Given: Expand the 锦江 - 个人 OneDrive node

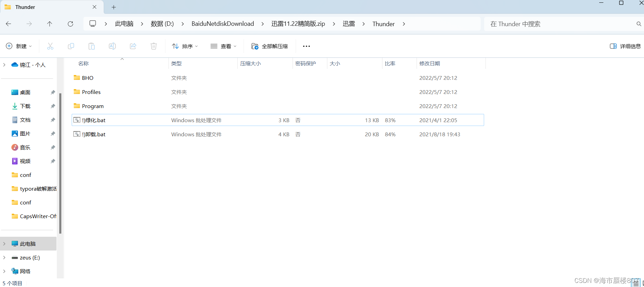Looking at the screenshot, I should [x=4, y=65].
